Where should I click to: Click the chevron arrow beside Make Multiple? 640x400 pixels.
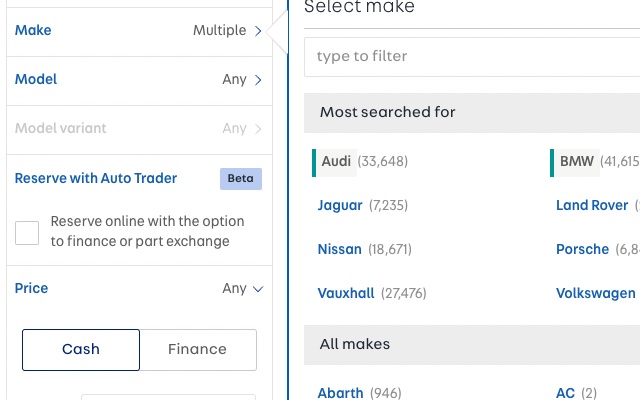coord(258,31)
